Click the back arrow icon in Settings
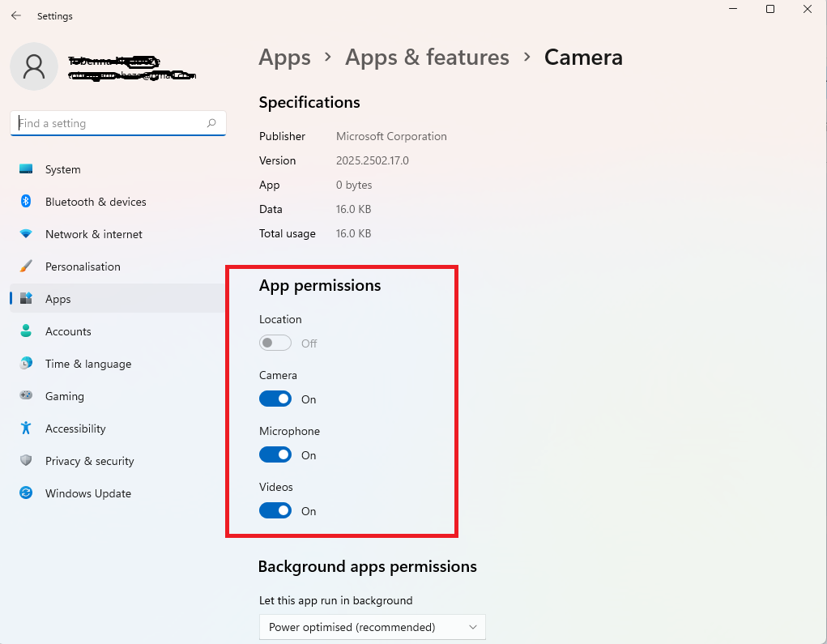Viewport: 827px width, 644px height. coord(16,15)
